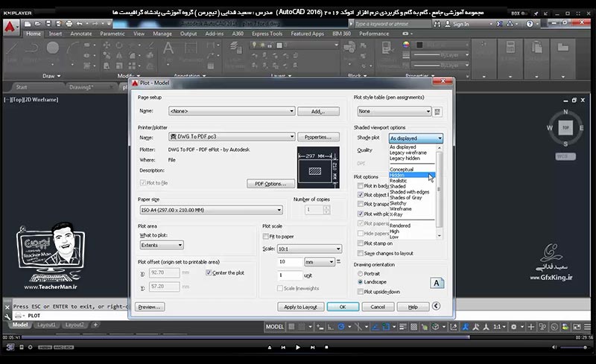Click the command line customize wrench icon

click(7, 316)
